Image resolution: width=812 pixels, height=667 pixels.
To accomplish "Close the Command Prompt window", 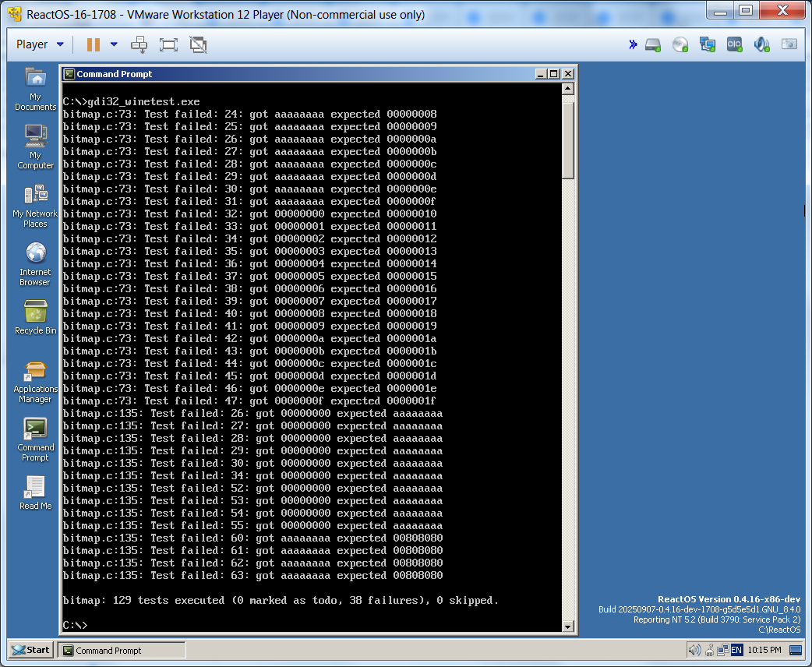I will coord(567,74).
